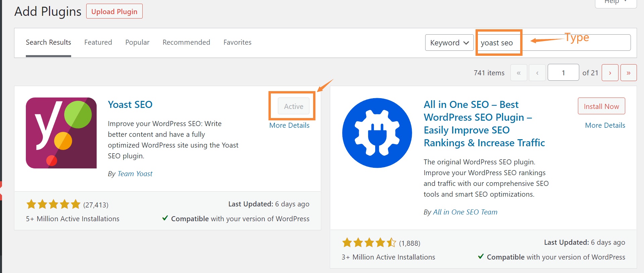This screenshot has height=273, width=644.
Task: Switch to the Search Results tab
Action: point(48,42)
